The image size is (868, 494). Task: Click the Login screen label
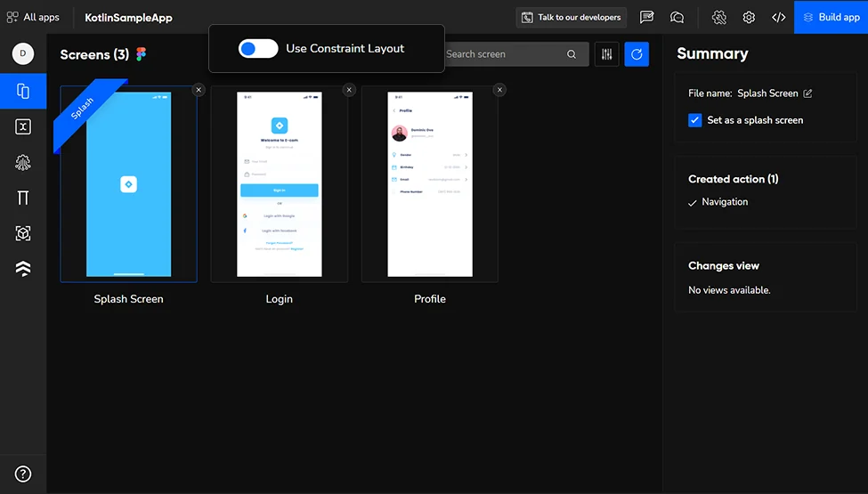[x=279, y=299]
